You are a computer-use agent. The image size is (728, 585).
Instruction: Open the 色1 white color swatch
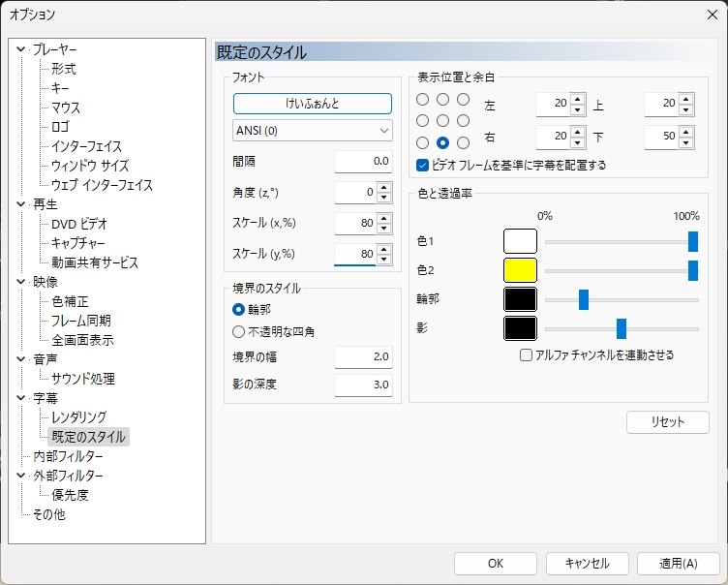click(x=520, y=241)
